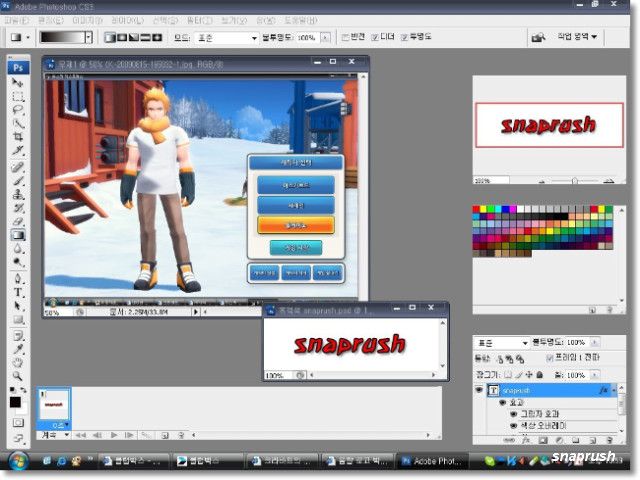Click Lock All padlock icon in Layers panel

pyautogui.click(x=539, y=375)
